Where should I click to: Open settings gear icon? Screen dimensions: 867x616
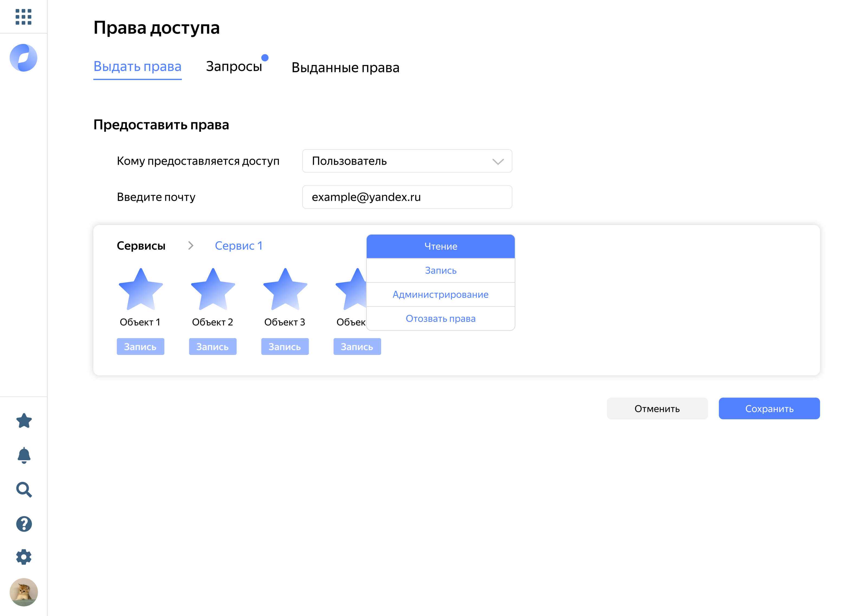24,557
